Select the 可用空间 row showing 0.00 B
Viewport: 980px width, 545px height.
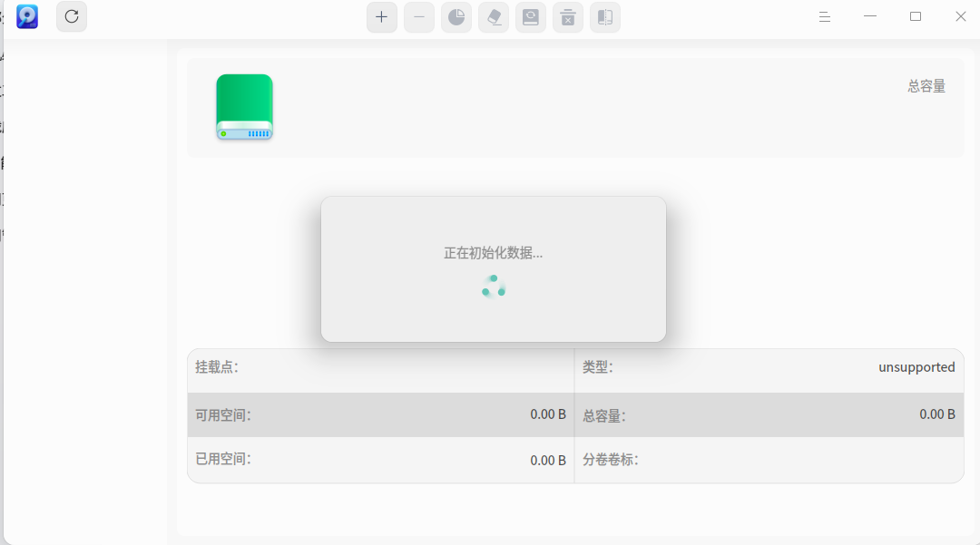[x=380, y=414]
